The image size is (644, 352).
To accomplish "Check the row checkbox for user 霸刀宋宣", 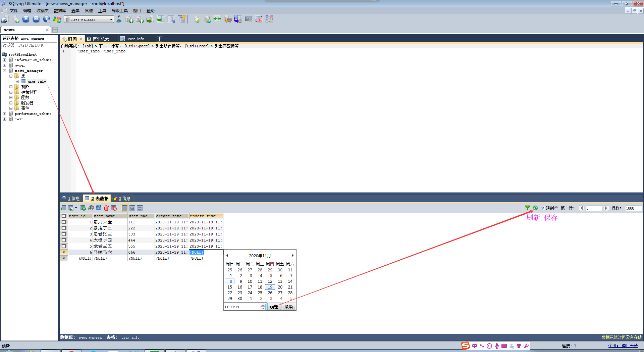I will (64, 222).
